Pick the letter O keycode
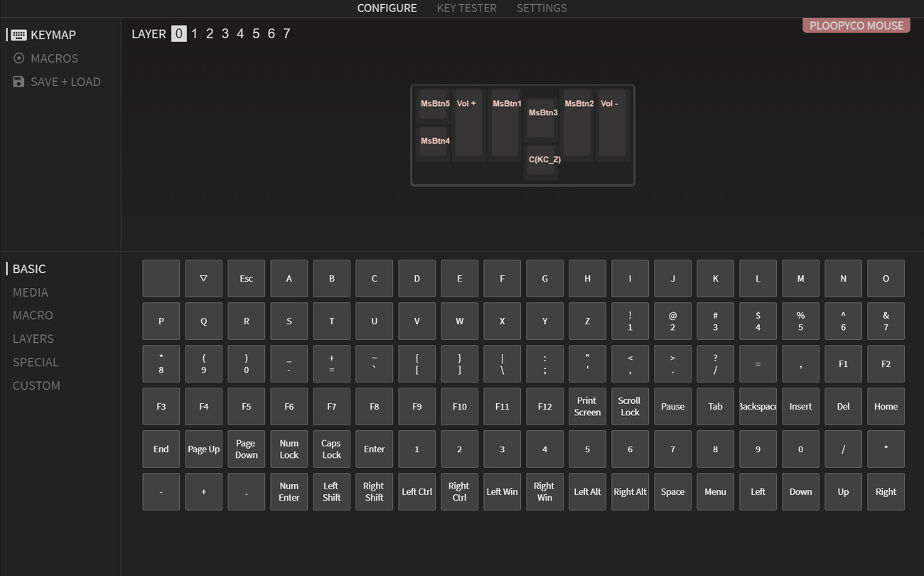The height and width of the screenshot is (576, 924). tap(886, 278)
